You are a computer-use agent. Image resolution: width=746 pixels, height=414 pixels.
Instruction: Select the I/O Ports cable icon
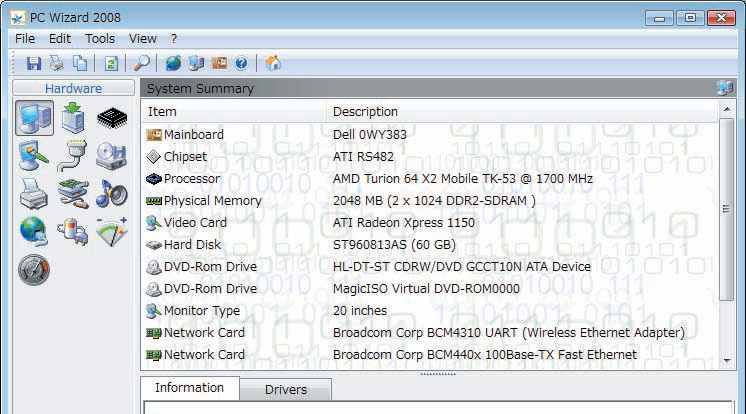[72, 156]
